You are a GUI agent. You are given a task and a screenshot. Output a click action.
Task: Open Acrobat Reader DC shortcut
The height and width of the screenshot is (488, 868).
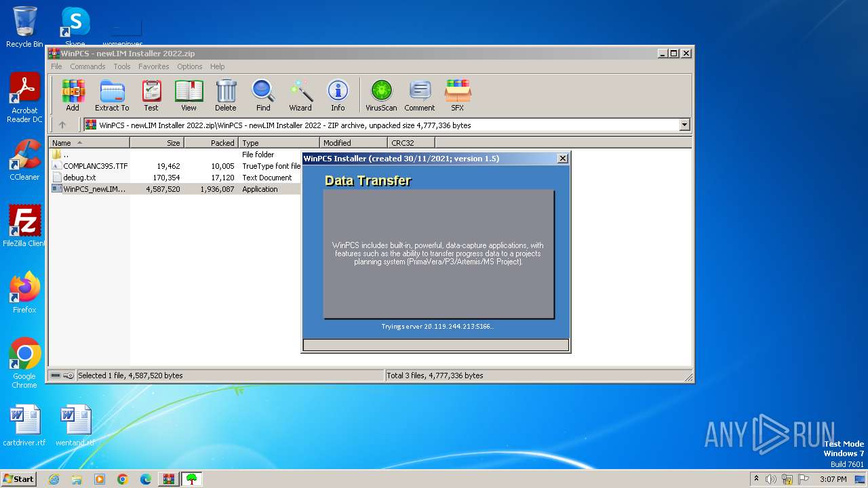click(x=24, y=98)
